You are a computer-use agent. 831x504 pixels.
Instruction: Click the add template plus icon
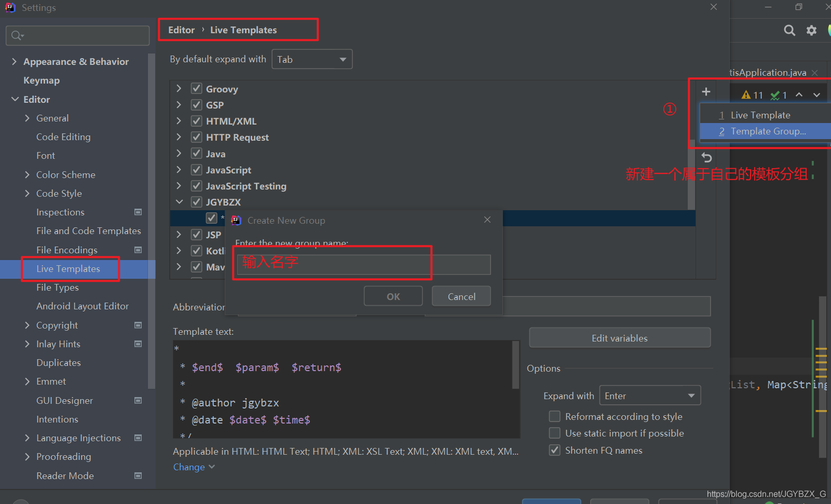(706, 92)
